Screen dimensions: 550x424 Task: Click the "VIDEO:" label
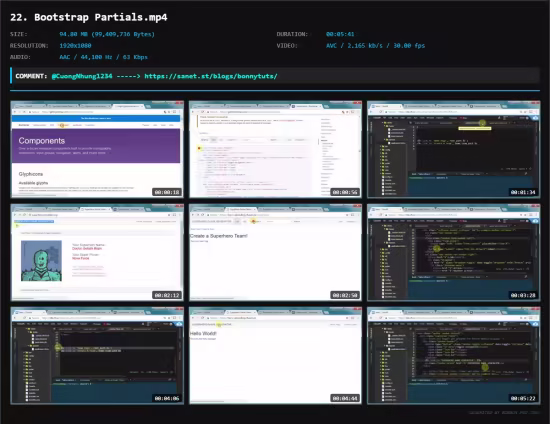pos(287,46)
